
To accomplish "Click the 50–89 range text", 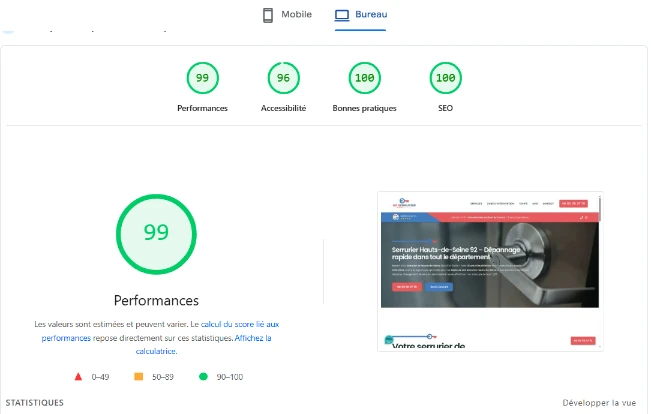I will [x=163, y=377].
